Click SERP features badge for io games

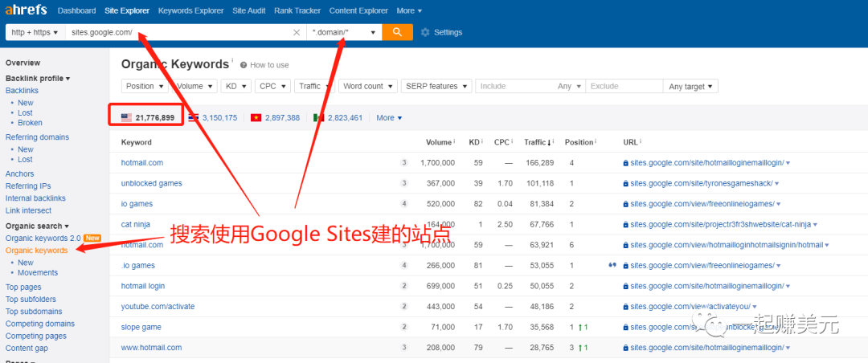404,204
